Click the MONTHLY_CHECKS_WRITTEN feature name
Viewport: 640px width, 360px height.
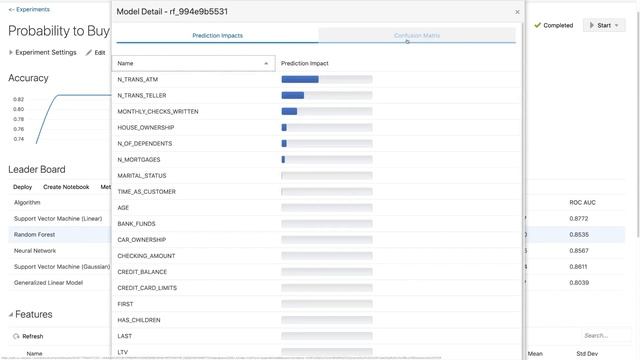pyautogui.click(x=158, y=111)
